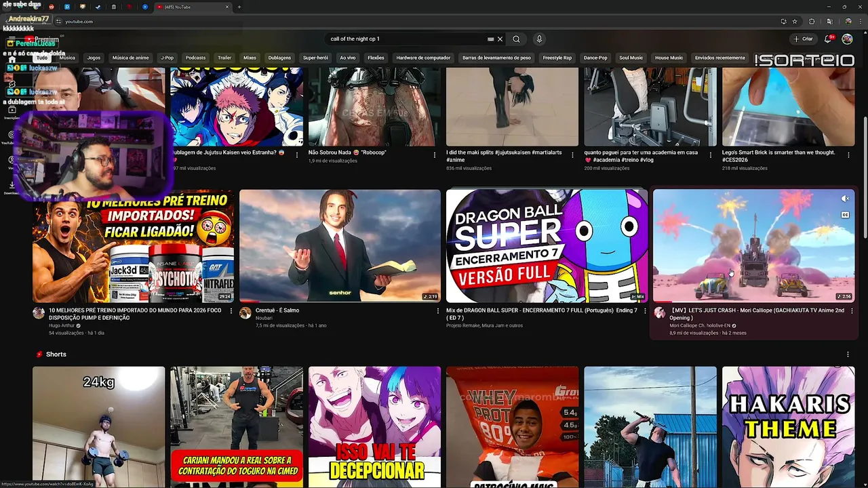The width and height of the screenshot is (868, 488).
Task: Open browser extensions puzzle icon
Action: point(812,21)
